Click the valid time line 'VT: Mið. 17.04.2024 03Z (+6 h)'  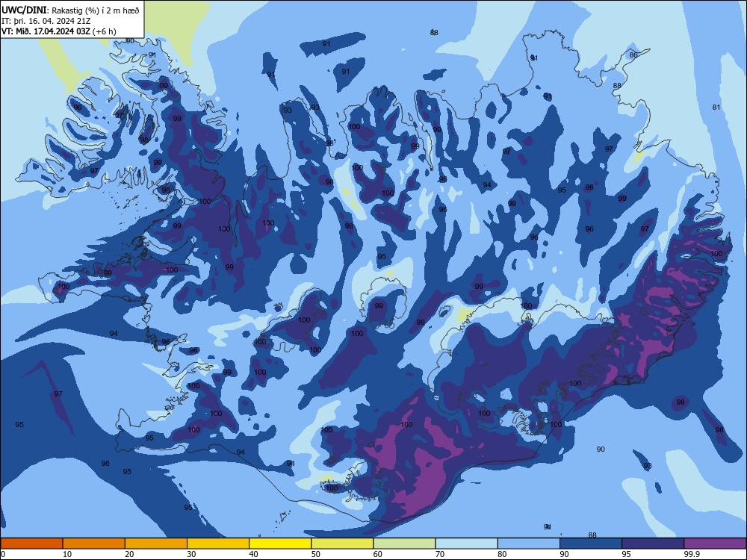(58, 31)
